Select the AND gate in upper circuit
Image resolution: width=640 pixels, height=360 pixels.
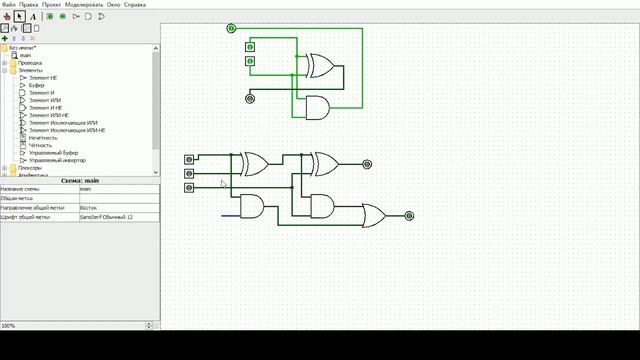[x=318, y=108]
